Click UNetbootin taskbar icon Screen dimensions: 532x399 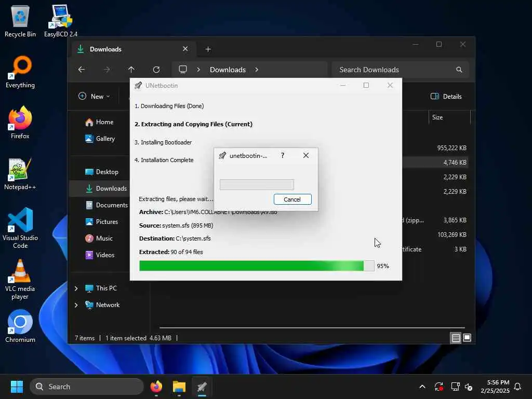[x=202, y=387]
